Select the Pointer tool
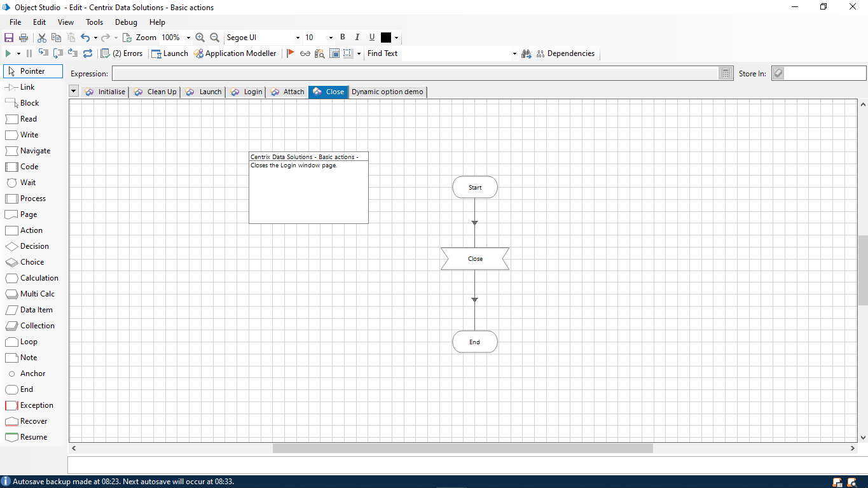 coord(32,71)
